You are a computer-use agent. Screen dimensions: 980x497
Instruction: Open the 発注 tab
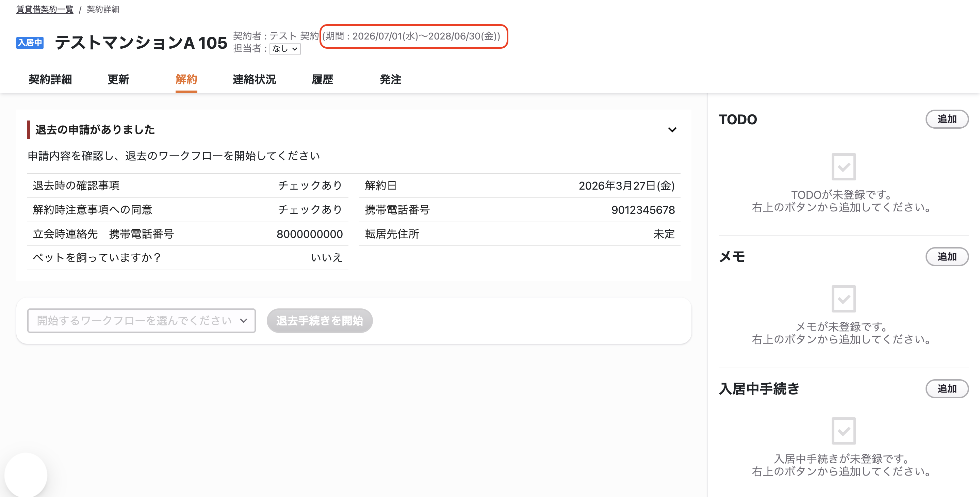(x=390, y=79)
